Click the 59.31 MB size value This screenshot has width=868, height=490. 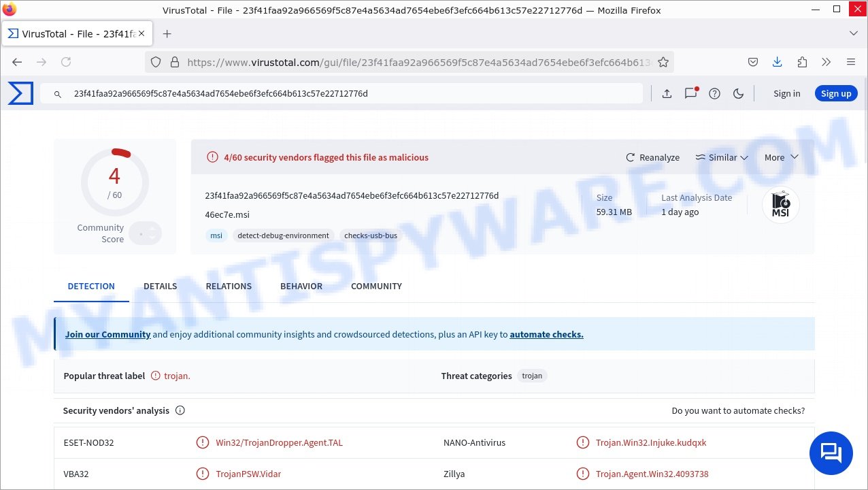(x=614, y=212)
